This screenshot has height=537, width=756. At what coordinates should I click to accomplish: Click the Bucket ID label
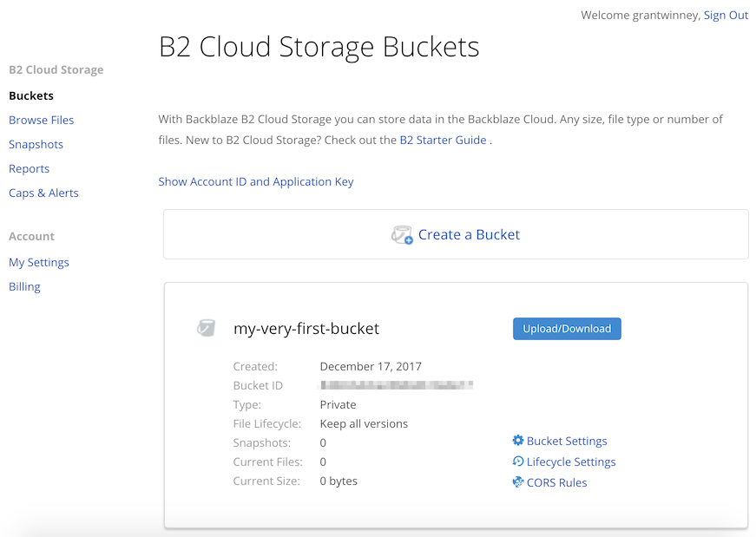click(x=258, y=386)
